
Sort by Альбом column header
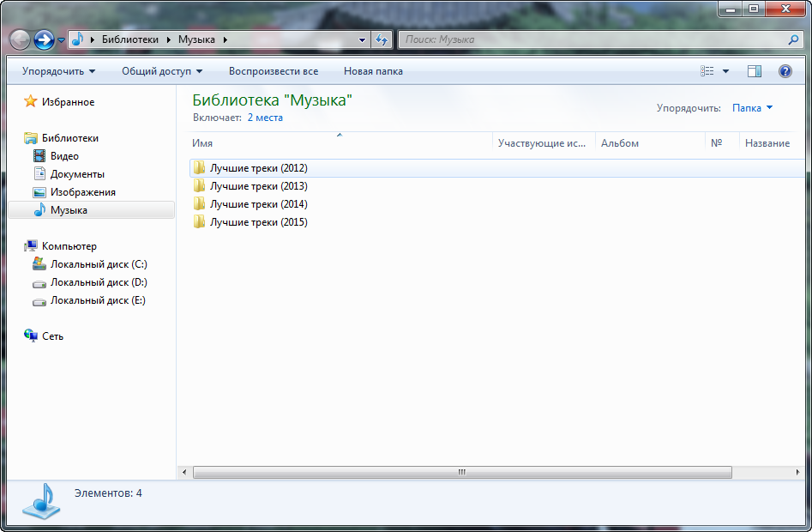620,143
